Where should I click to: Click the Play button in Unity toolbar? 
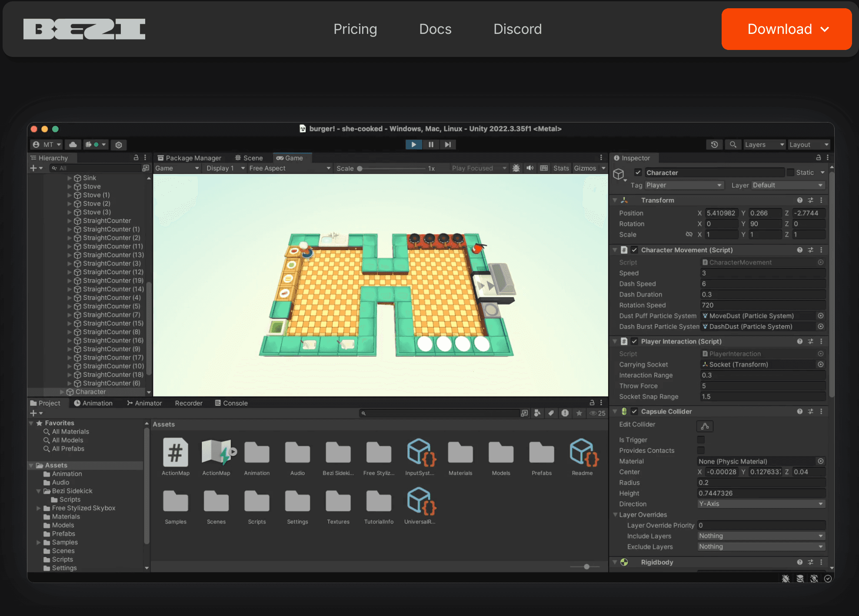(x=413, y=145)
